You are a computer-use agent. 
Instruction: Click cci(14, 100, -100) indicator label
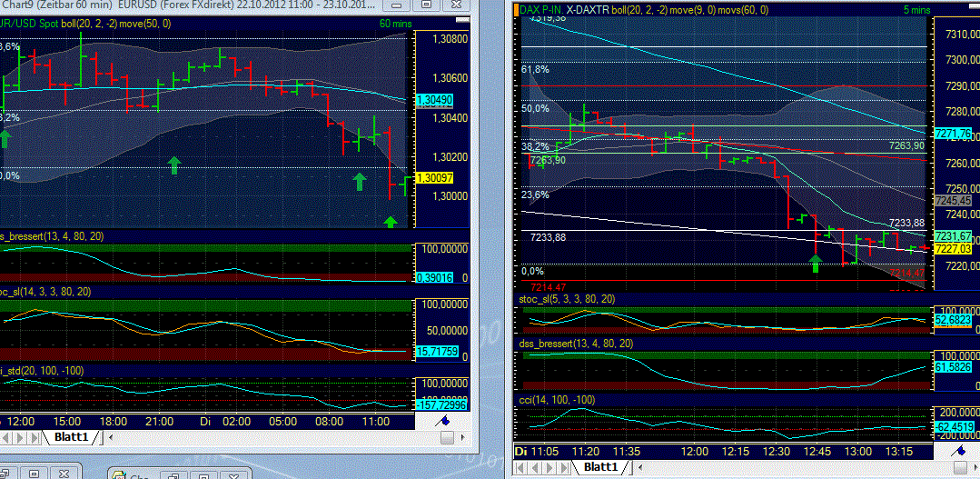point(557,400)
